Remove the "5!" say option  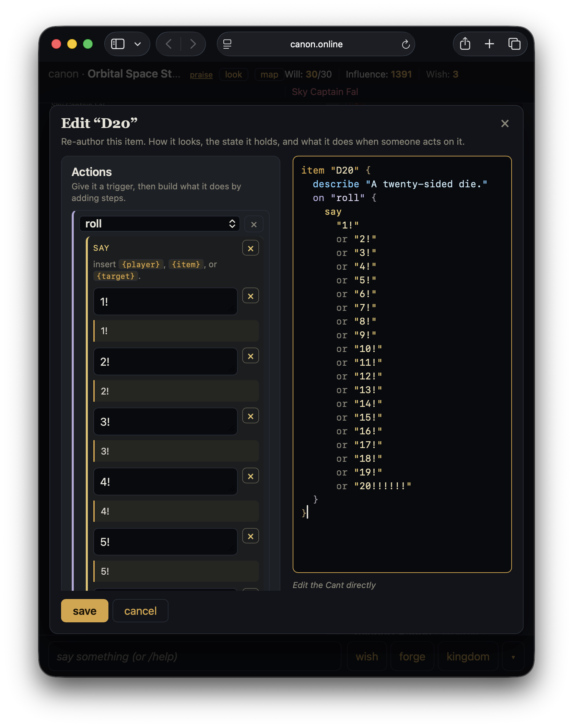(250, 536)
